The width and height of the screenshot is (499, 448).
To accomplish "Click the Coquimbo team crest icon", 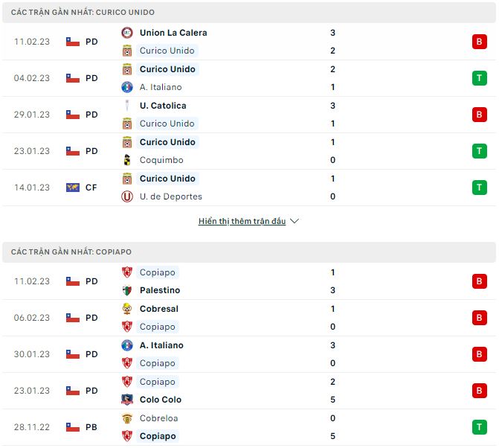I will (x=127, y=160).
